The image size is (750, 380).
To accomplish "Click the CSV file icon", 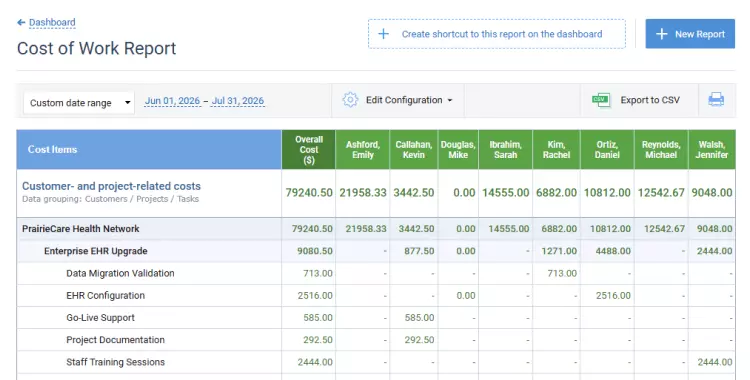I will point(601,100).
